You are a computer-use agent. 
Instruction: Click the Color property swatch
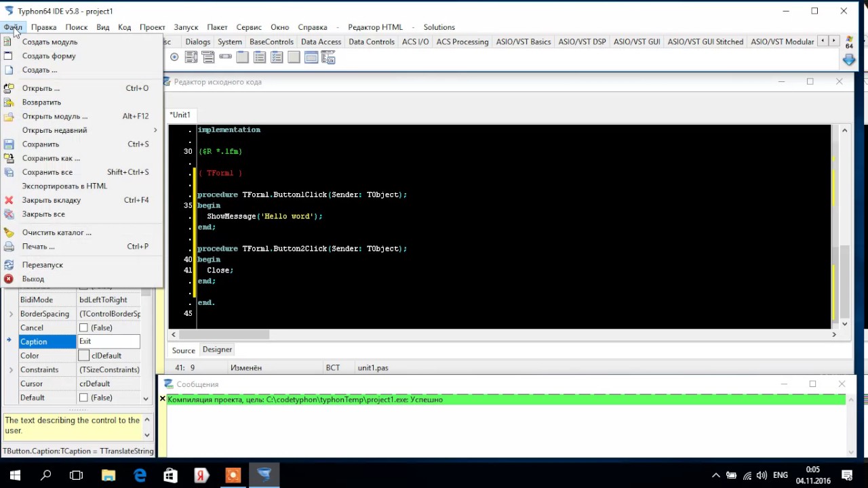84,356
